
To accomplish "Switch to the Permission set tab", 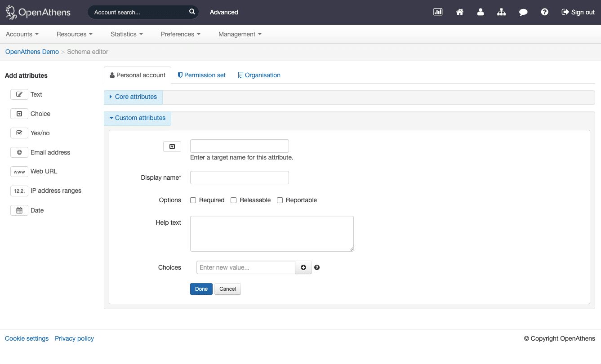I will coord(201,75).
